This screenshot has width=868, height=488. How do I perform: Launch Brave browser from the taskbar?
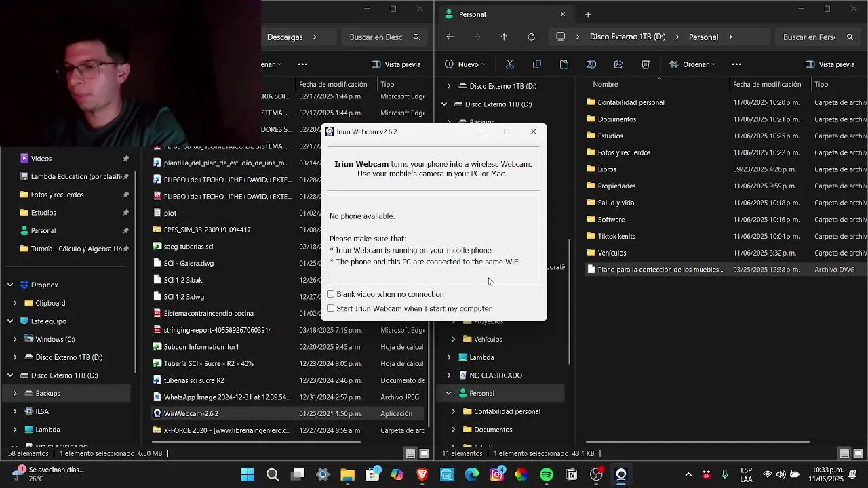click(x=422, y=474)
